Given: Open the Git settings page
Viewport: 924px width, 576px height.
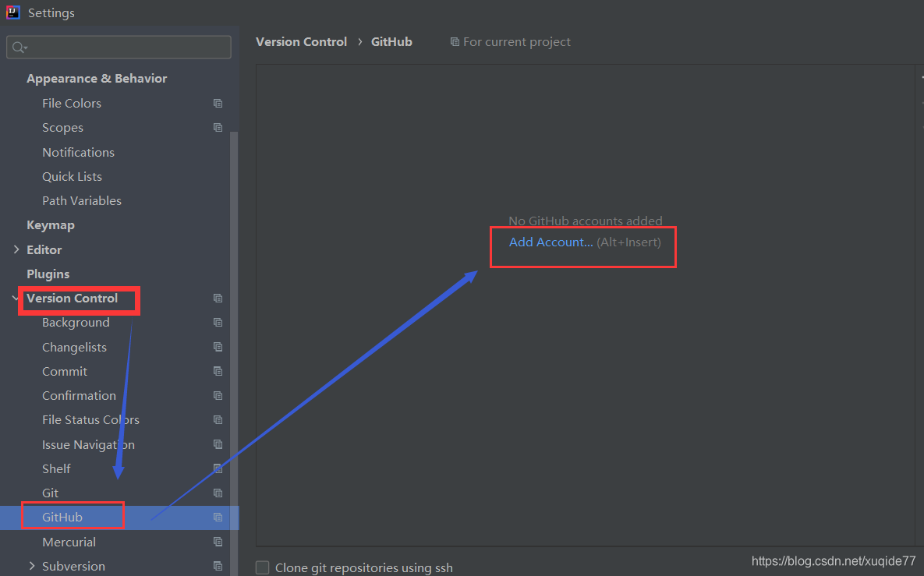Looking at the screenshot, I should tap(50, 493).
